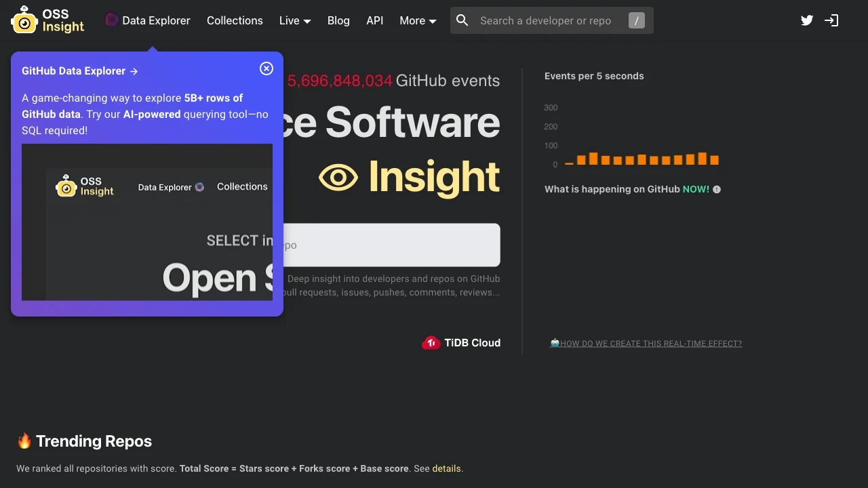Expand the Live dropdown menu
868x488 pixels.
(294, 20)
